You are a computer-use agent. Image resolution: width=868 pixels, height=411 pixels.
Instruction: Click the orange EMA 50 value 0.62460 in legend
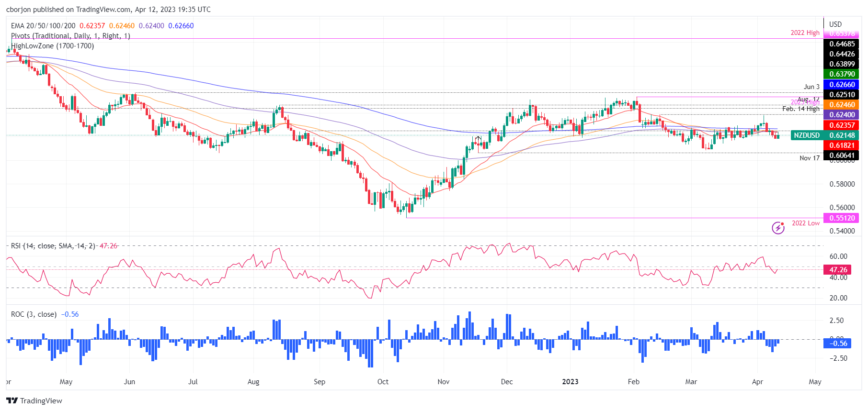coord(122,26)
